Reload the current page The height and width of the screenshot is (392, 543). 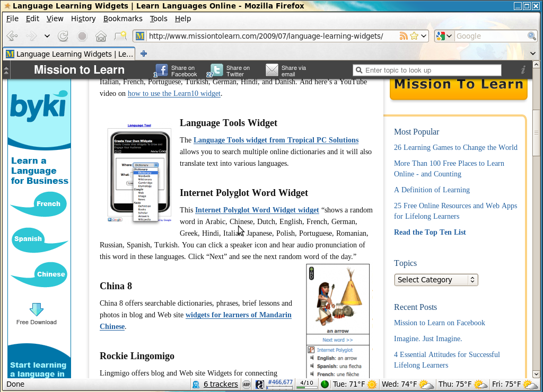pyautogui.click(x=63, y=36)
